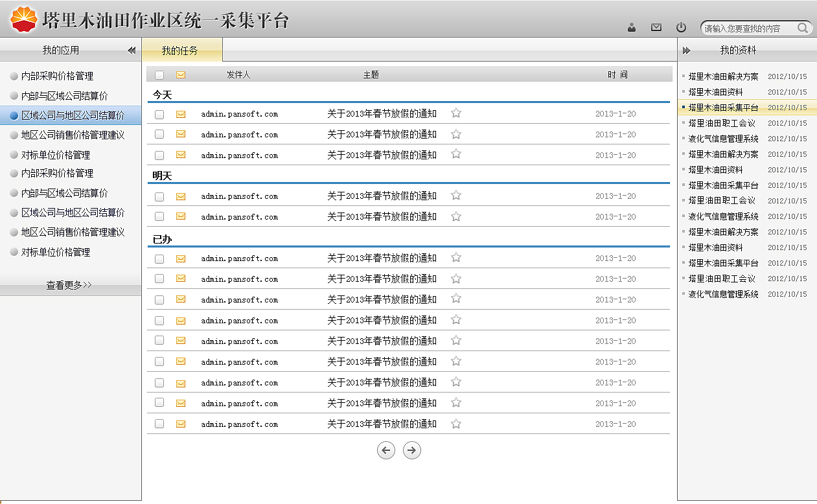Star the first message under 今天
Viewport: 817px width, 504px height.
tap(456, 113)
